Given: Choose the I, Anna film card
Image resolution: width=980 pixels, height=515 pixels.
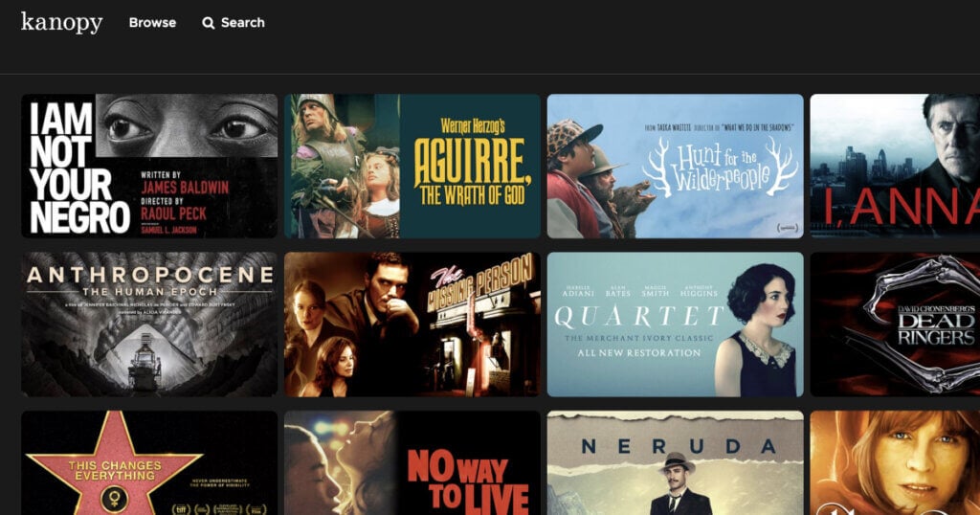Looking at the screenshot, I should click(895, 167).
